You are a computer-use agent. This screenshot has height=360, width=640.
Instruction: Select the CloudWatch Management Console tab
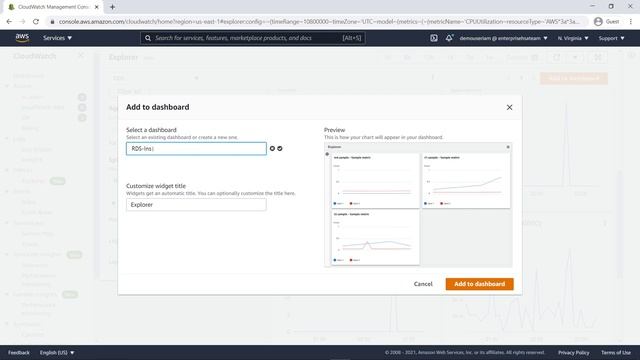53,7
